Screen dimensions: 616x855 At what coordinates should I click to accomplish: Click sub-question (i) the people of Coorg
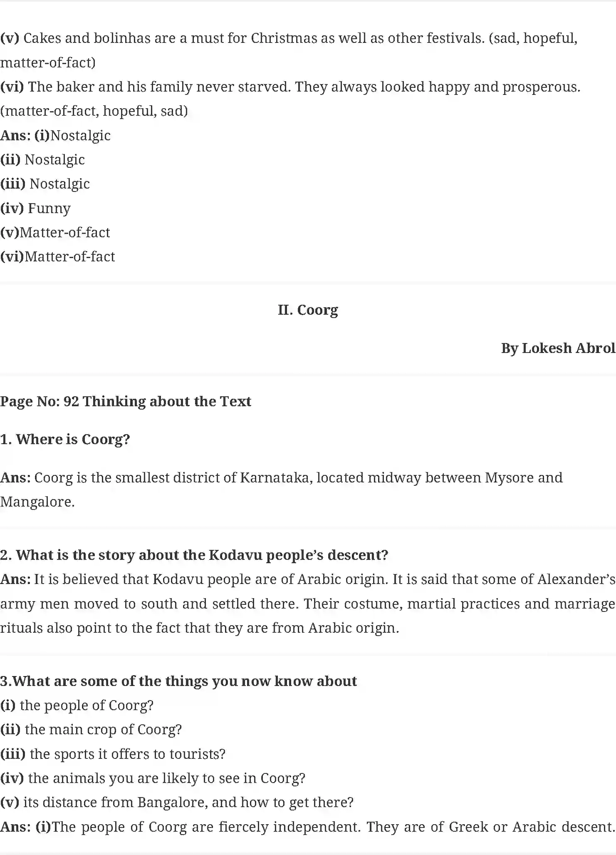pyautogui.click(x=77, y=705)
